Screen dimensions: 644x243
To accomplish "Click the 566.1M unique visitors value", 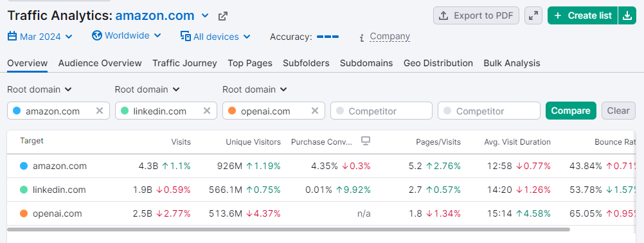I will pos(226,190).
